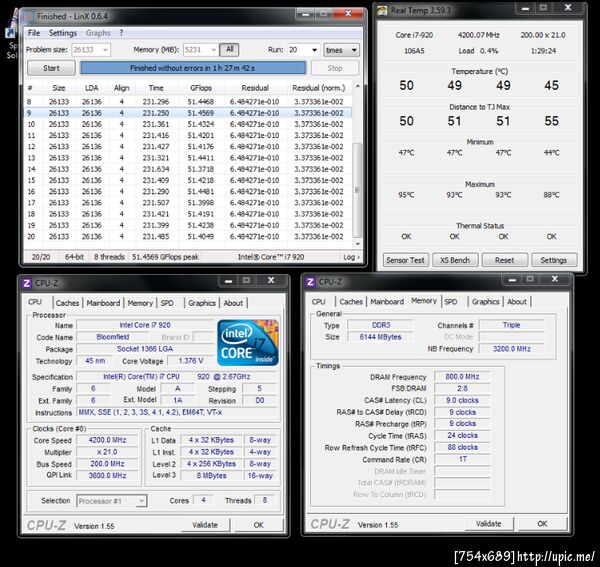The height and width of the screenshot is (567, 600).
Task: Switch to Caches tab in left CPU-Z
Action: pyautogui.click(x=67, y=303)
